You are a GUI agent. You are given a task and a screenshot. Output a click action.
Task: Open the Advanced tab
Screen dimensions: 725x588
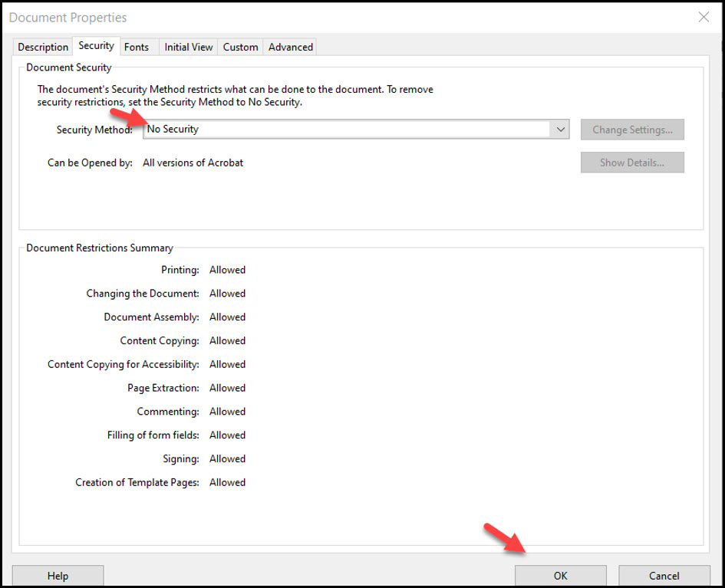(x=290, y=47)
